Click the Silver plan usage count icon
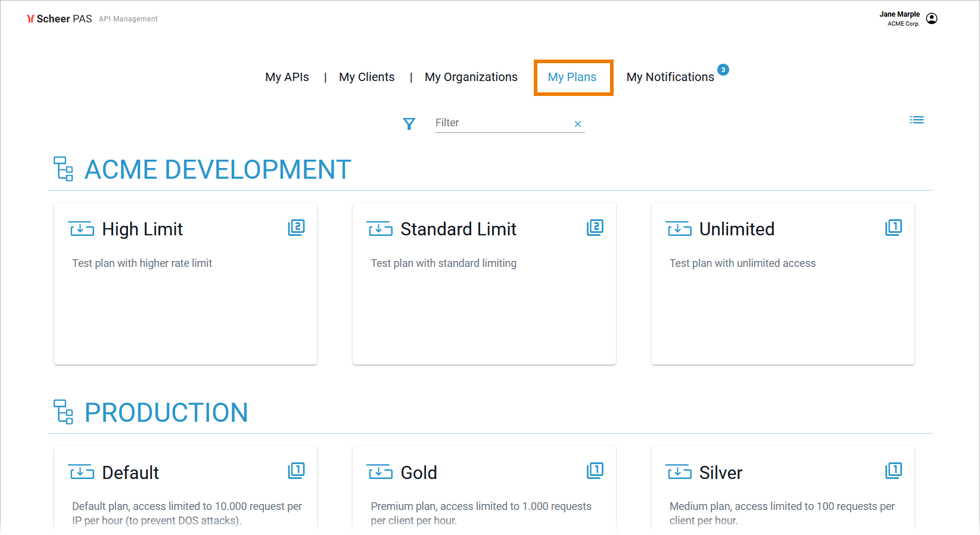This screenshot has height=535, width=980. [894, 470]
